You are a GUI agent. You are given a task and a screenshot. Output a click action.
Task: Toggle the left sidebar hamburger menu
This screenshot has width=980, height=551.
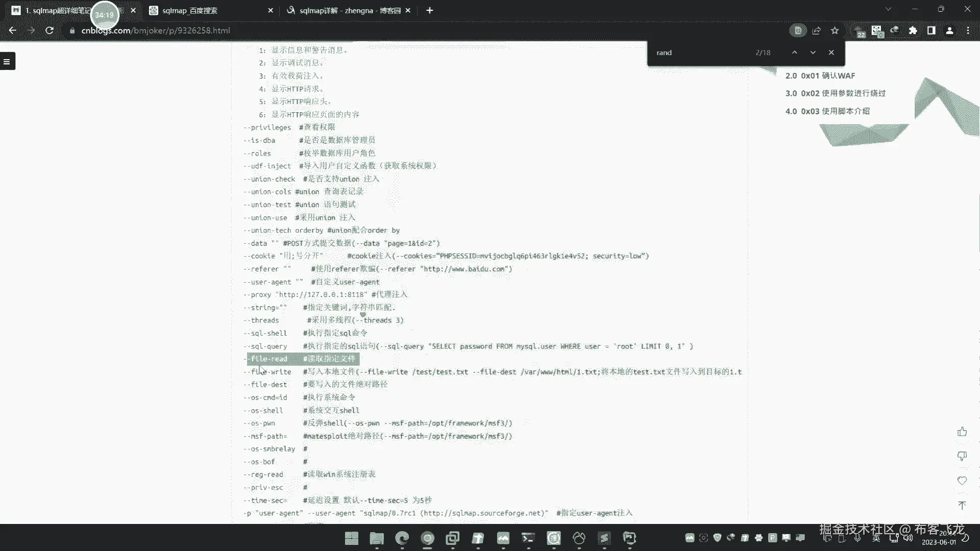coord(7,61)
